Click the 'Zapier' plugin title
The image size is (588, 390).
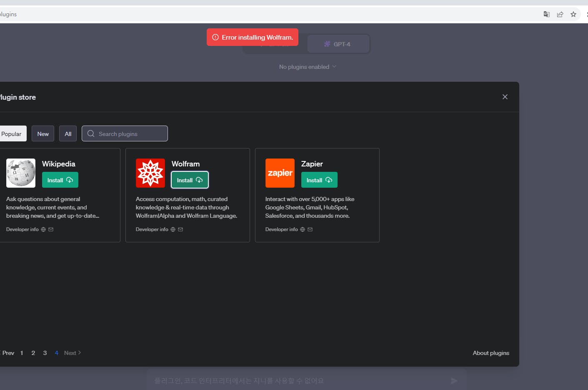tap(312, 164)
